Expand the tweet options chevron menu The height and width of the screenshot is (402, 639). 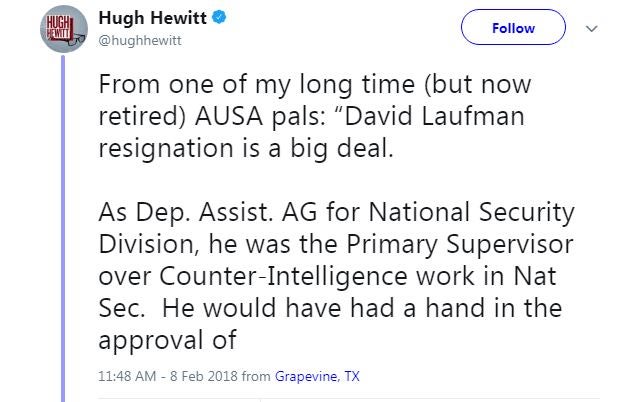(x=590, y=29)
